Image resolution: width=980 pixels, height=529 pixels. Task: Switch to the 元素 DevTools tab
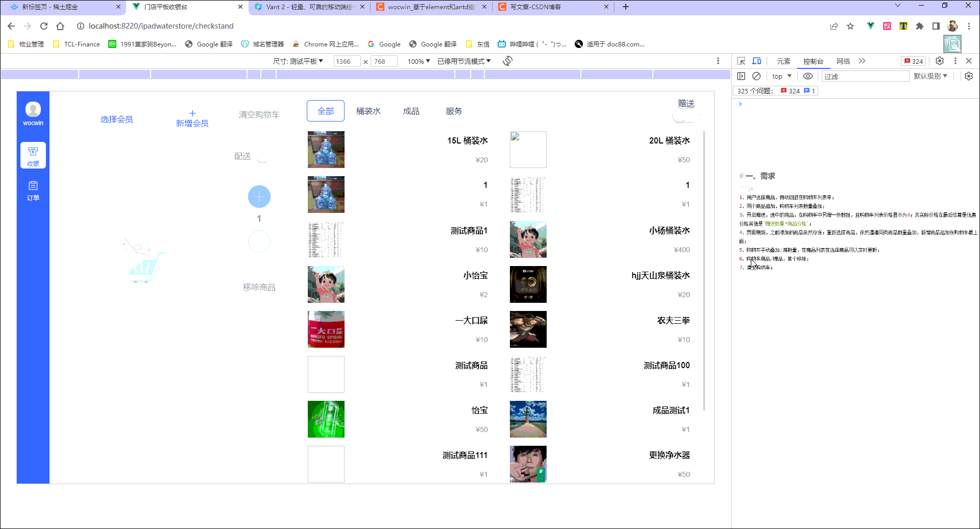coord(783,61)
